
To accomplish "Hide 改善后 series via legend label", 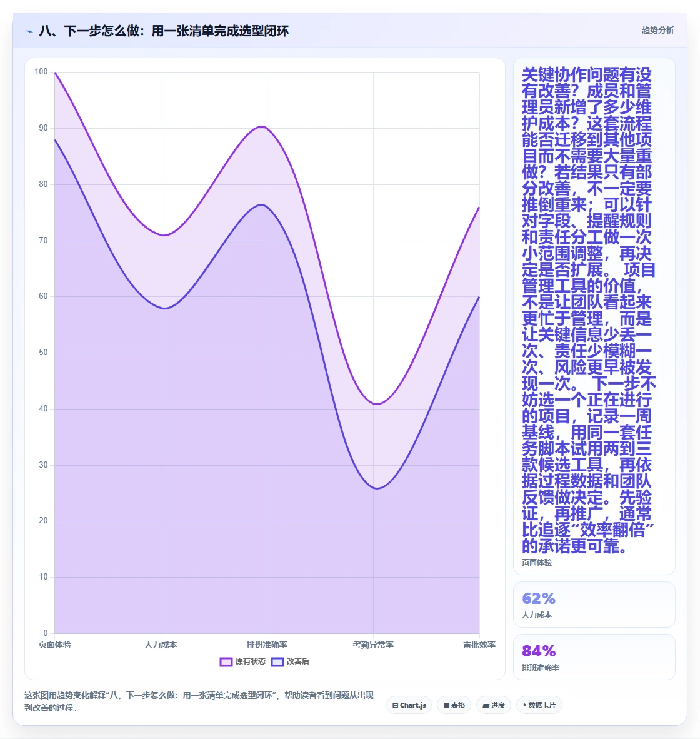I will point(298,661).
